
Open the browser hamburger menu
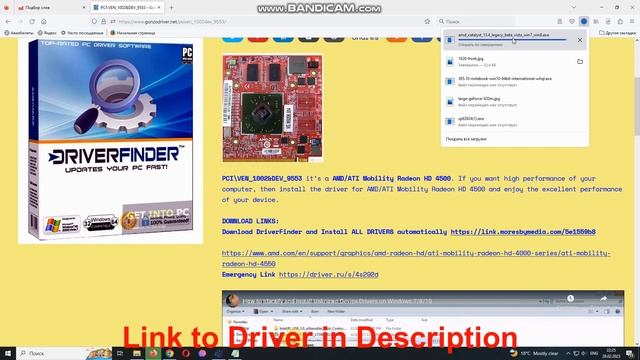tap(632, 21)
